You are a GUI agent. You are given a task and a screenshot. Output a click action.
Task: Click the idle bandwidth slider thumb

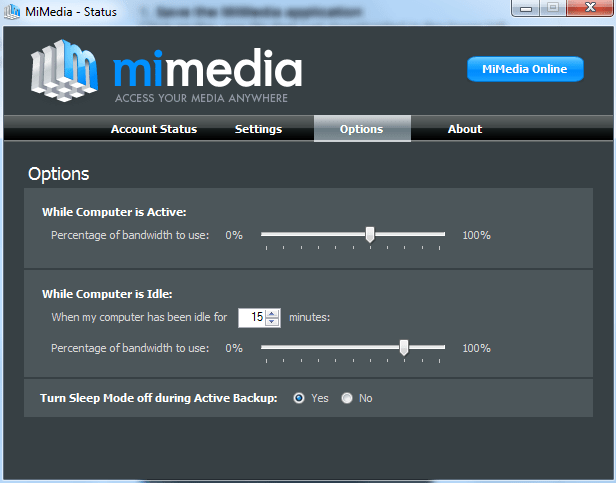click(x=404, y=348)
